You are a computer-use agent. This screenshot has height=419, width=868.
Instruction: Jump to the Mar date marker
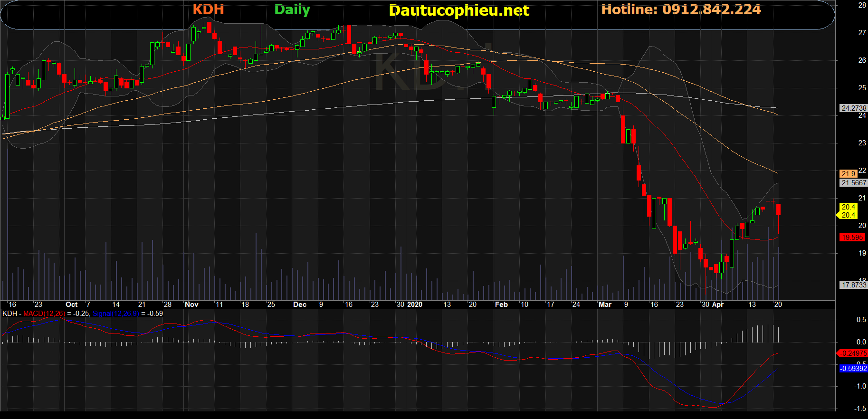coord(605,305)
